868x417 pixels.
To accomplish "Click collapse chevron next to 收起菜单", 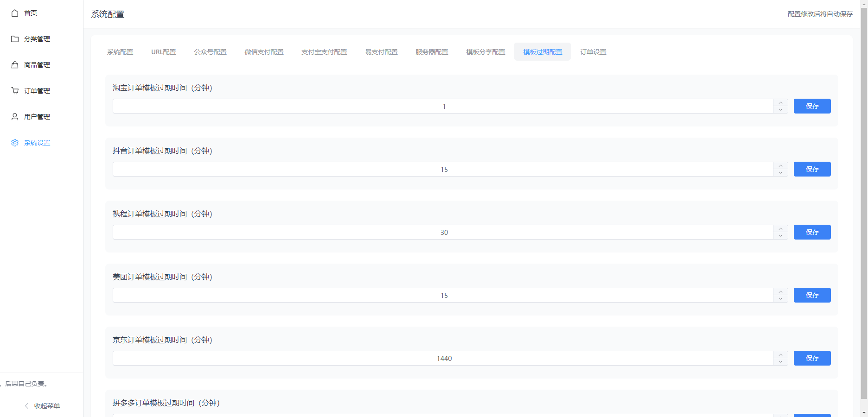I will click(x=26, y=405).
